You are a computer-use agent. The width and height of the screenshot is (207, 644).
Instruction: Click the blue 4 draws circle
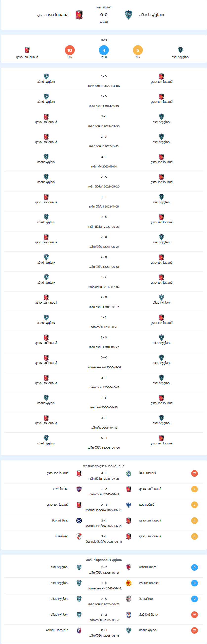pyautogui.click(x=104, y=50)
